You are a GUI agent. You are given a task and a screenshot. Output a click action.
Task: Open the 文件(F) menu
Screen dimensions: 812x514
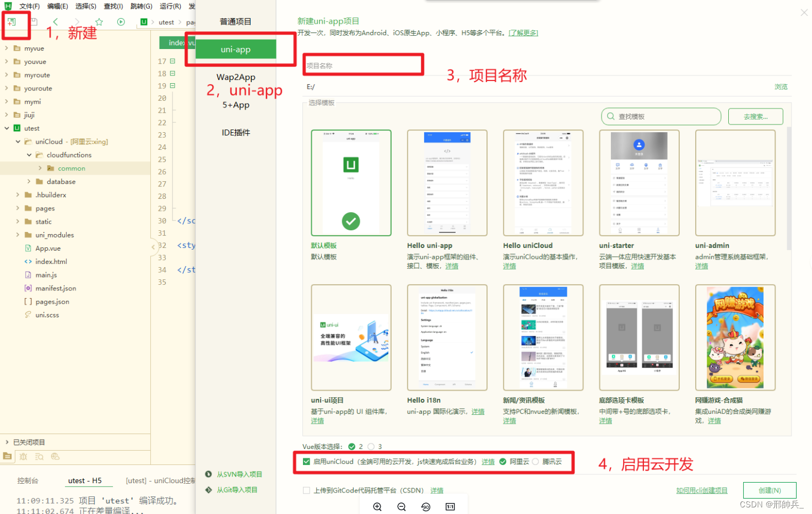[x=29, y=6]
